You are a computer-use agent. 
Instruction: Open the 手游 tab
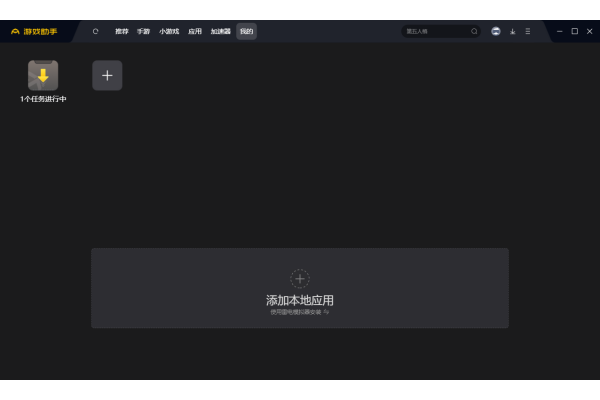click(x=143, y=31)
